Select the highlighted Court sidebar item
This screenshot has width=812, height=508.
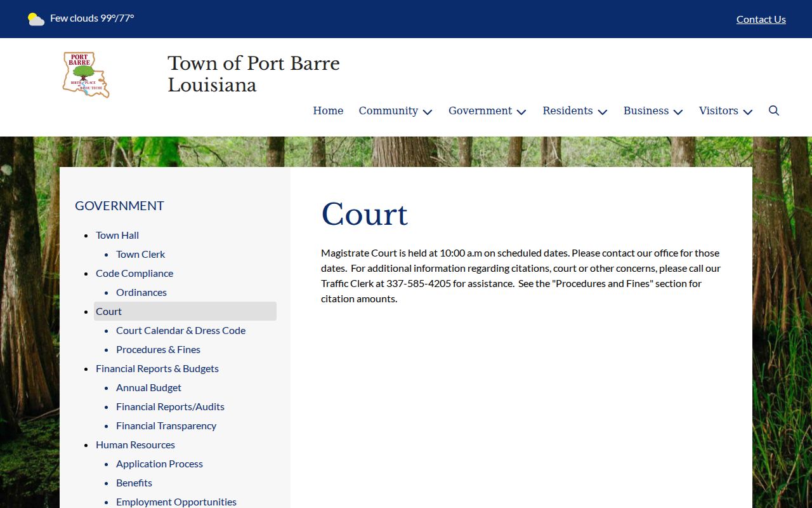(185, 311)
